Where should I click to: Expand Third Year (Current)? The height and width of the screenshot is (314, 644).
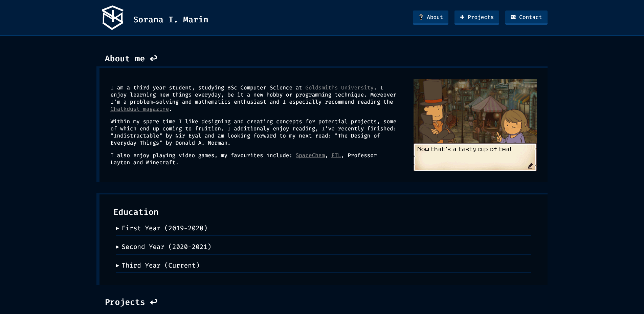click(323, 266)
